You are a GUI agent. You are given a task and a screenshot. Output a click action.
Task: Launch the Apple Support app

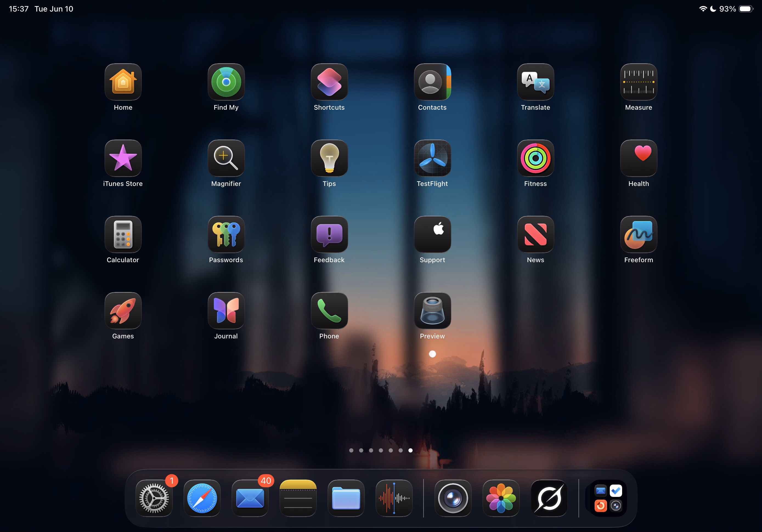433,235
